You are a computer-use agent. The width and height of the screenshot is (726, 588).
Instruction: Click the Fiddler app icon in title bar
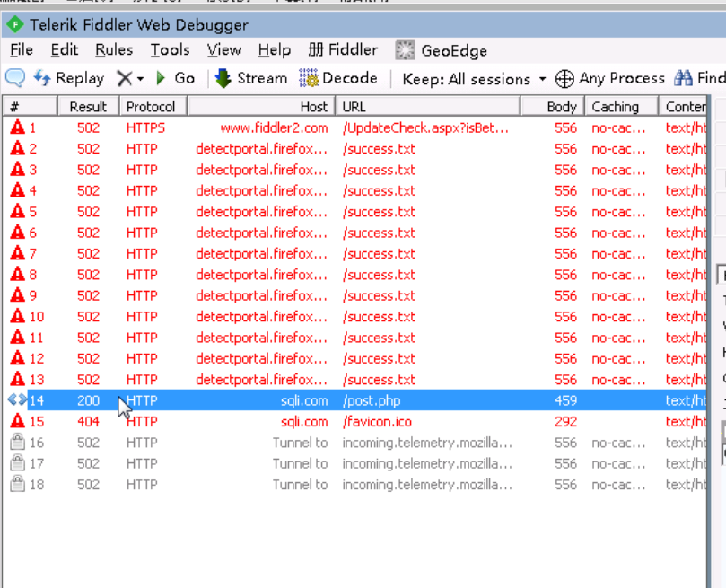click(x=15, y=24)
